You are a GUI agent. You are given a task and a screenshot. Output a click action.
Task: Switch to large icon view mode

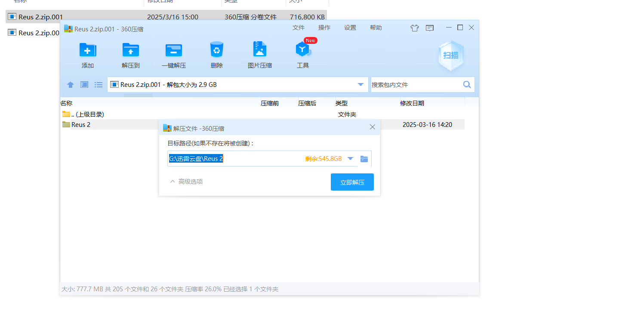(84, 84)
